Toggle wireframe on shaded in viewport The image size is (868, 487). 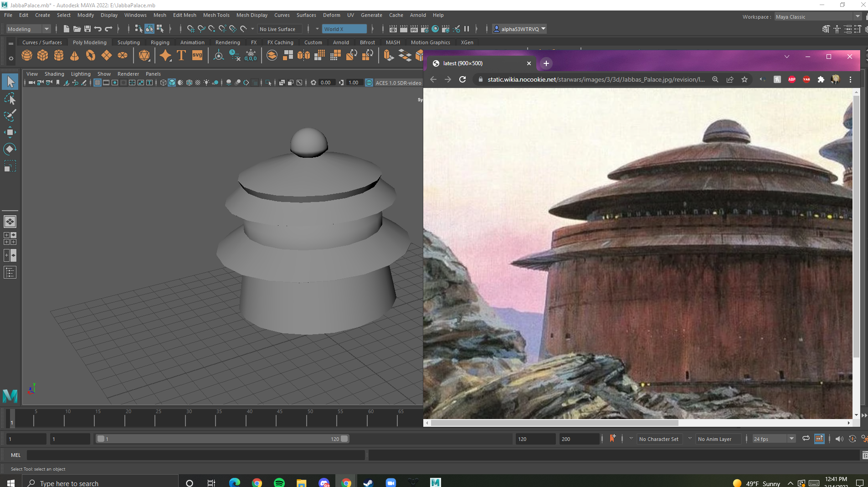click(x=189, y=83)
